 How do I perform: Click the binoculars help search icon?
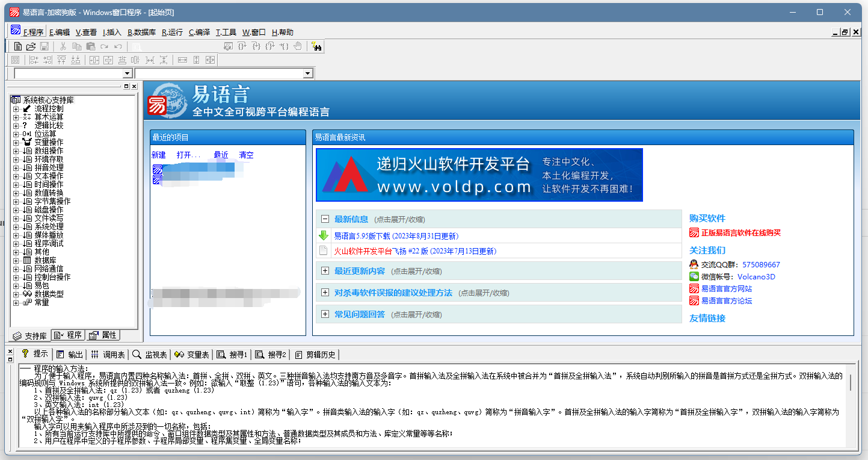coord(317,46)
